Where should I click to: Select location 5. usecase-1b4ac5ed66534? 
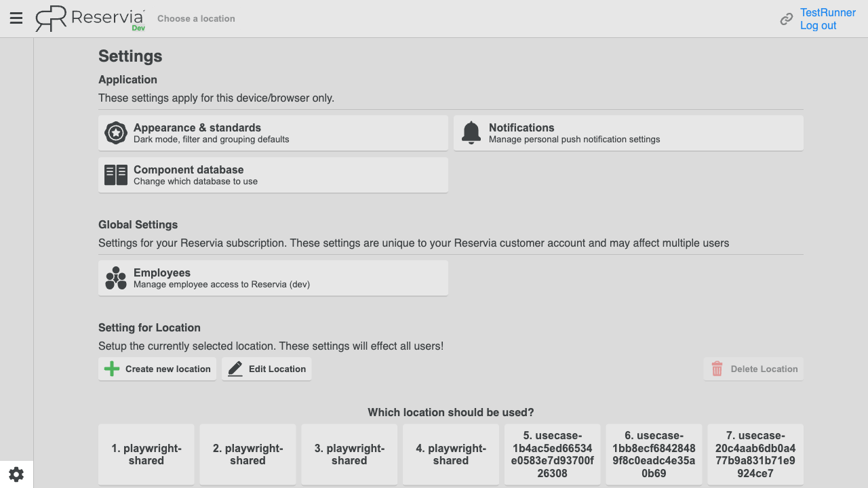(x=553, y=454)
